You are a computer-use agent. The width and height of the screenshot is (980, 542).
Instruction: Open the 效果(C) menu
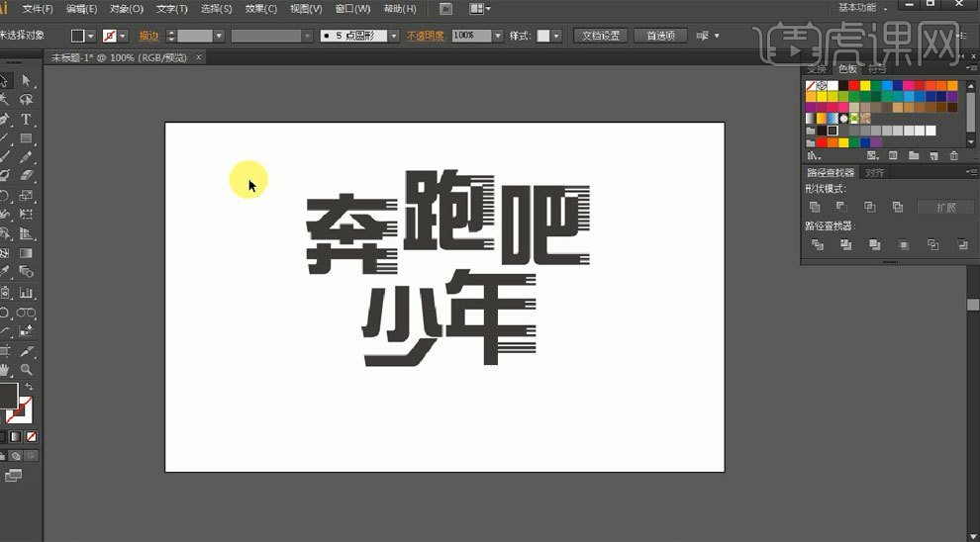260,9
